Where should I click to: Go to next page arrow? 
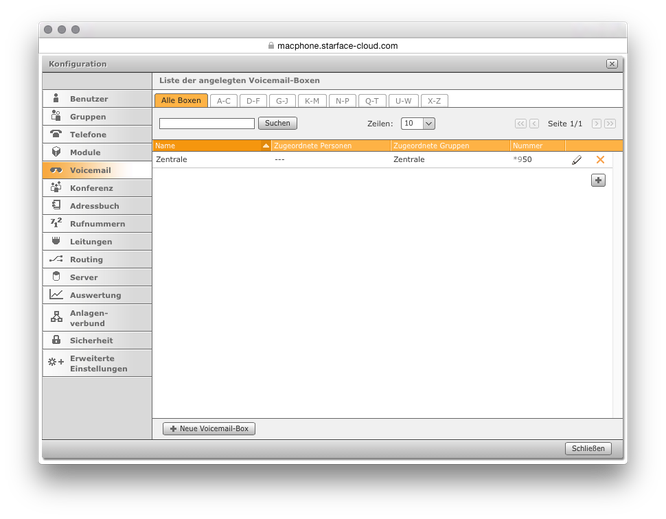596,124
